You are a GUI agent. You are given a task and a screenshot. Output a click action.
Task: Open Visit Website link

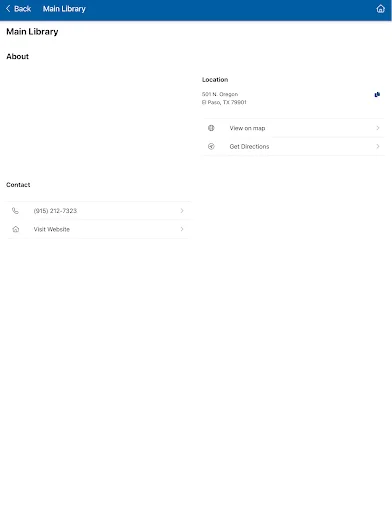[98, 229]
